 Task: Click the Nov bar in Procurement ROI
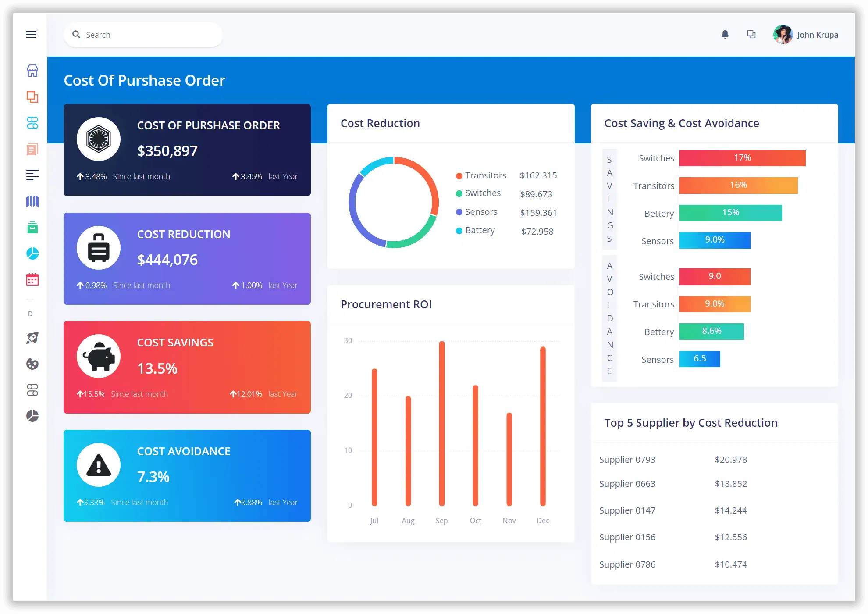[509, 459]
